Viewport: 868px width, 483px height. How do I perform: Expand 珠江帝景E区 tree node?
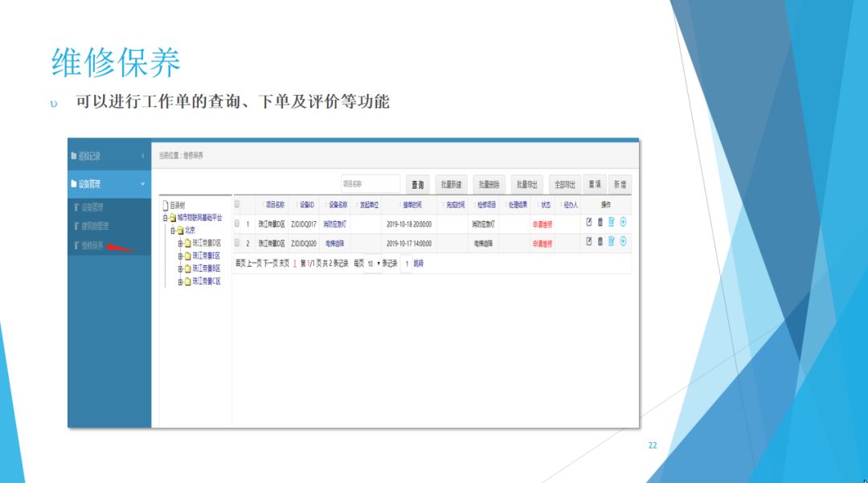click(x=181, y=256)
